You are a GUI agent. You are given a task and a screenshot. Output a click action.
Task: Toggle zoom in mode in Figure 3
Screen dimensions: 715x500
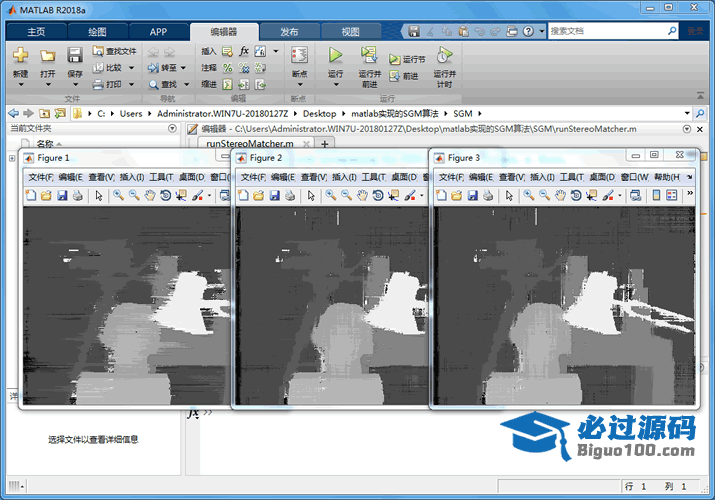529,195
